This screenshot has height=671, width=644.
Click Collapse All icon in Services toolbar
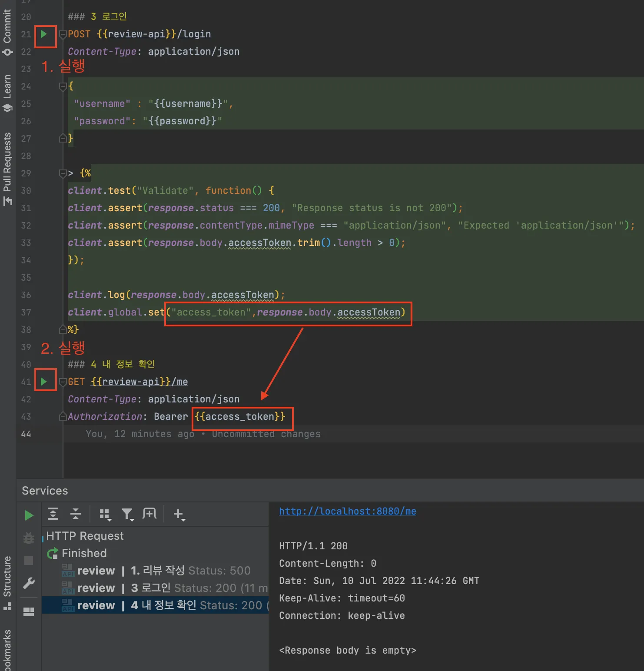tap(76, 514)
